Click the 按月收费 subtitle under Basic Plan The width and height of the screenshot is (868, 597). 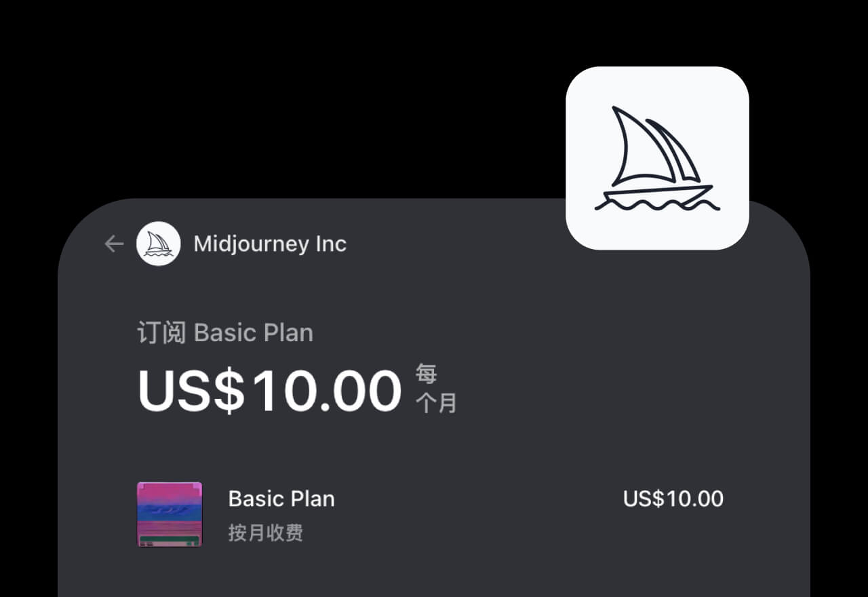pyautogui.click(x=266, y=533)
